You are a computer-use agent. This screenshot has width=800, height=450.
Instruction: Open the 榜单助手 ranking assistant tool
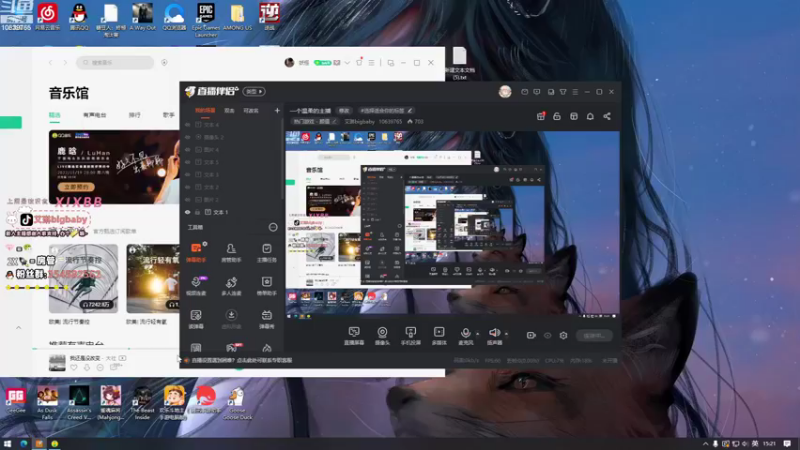coord(266,286)
